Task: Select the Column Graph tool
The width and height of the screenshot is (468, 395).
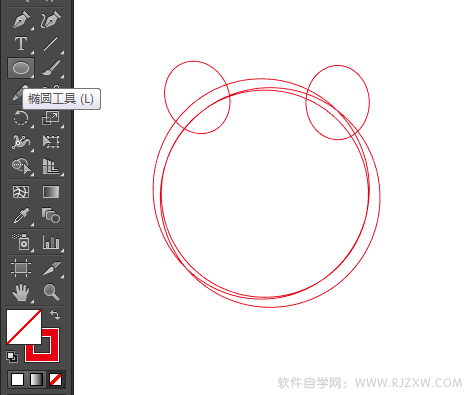Action: 51,242
